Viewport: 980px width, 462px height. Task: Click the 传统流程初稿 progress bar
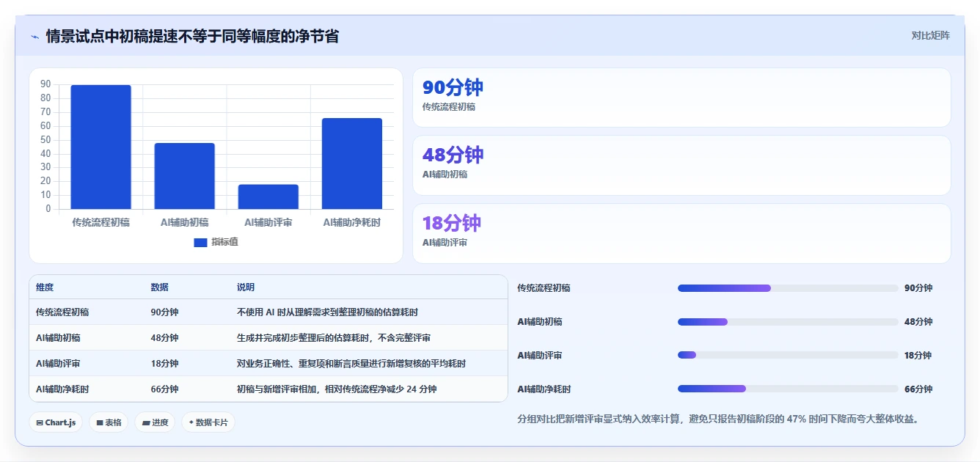788,288
